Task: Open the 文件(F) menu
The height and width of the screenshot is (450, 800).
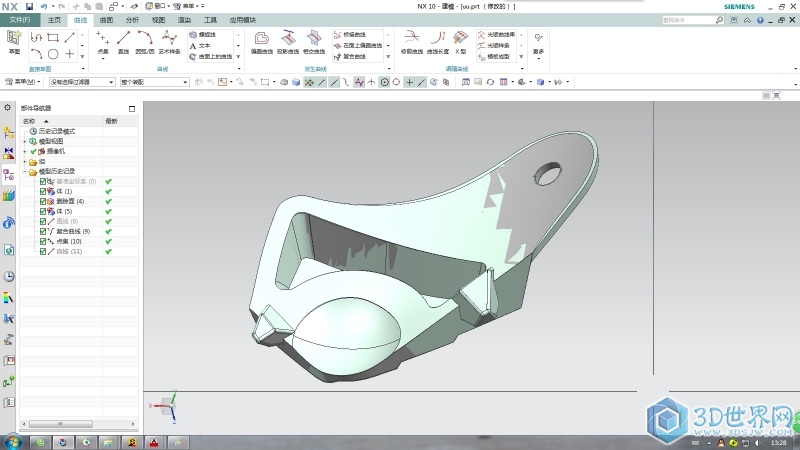Action: [20, 20]
